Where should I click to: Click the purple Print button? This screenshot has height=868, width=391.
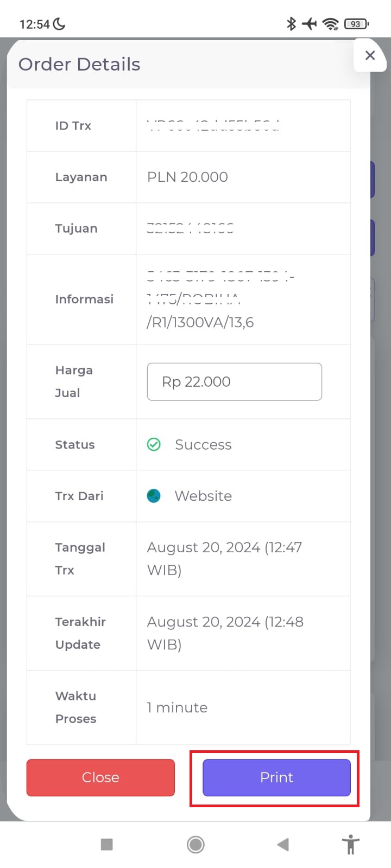pyautogui.click(x=276, y=777)
